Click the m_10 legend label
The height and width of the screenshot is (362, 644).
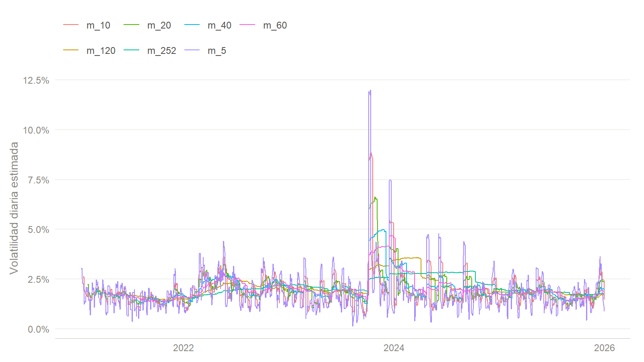[98, 25]
